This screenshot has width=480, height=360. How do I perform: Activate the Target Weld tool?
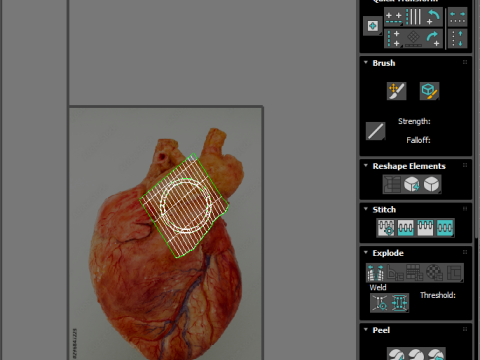click(x=380, y=303)
